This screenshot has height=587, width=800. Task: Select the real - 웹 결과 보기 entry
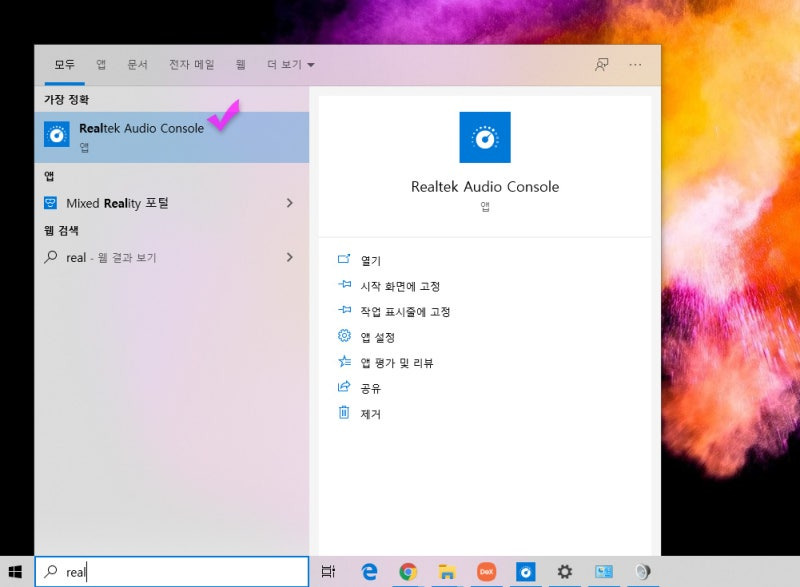click(x=171, y=257)
